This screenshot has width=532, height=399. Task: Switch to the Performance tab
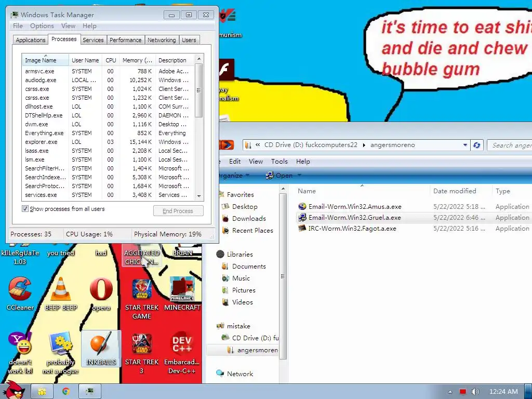[126, 40]
